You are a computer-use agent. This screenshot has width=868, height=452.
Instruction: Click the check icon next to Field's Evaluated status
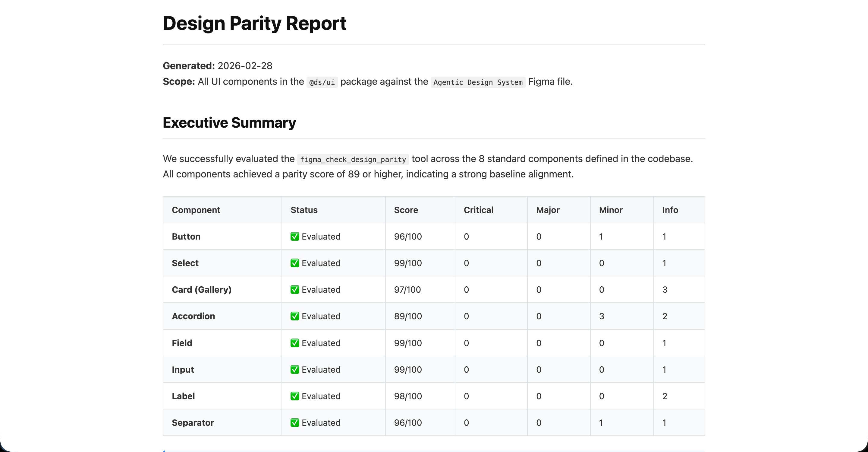tap(295, 343)
